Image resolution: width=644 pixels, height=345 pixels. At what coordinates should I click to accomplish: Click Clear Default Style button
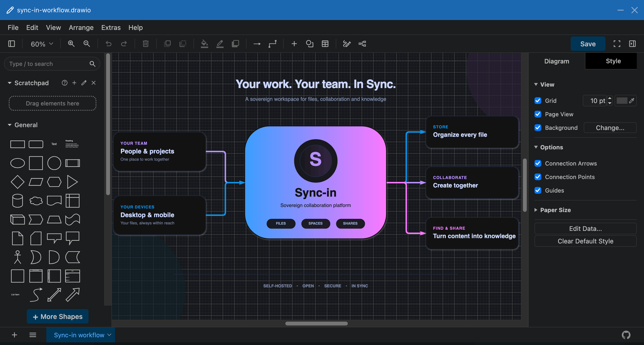coord(585,241)
